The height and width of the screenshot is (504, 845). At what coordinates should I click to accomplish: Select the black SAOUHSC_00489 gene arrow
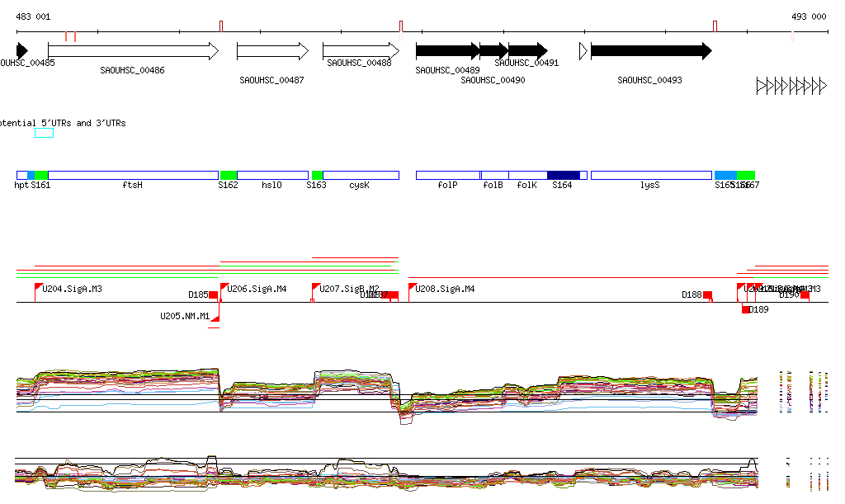click(446, 51)
